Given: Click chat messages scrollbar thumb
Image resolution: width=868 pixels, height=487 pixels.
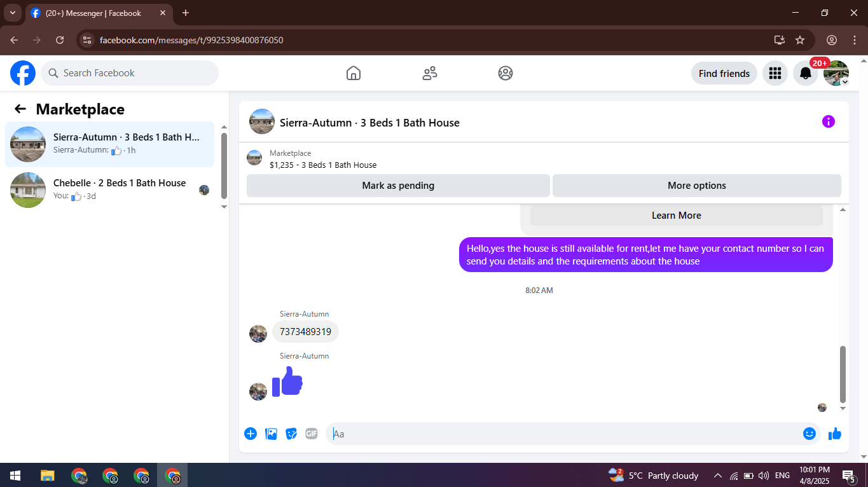Looking at the screenshot, I should 843,374.
